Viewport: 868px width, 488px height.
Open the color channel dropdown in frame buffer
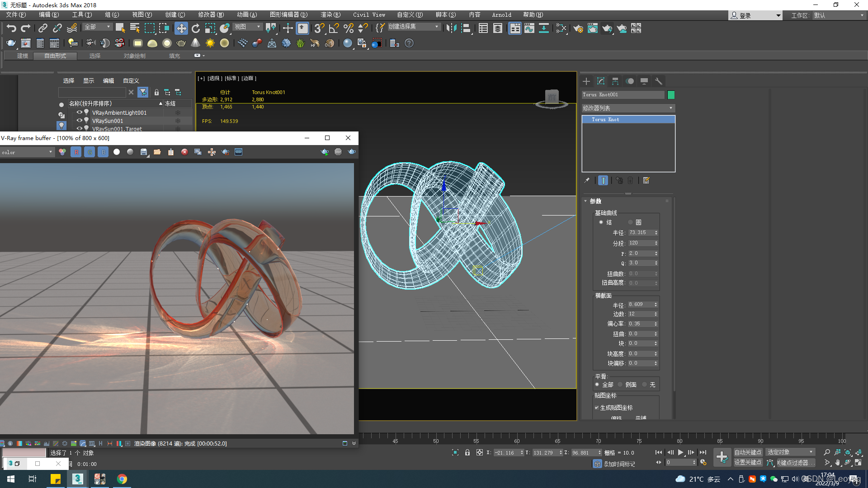(x=27, y=152)
